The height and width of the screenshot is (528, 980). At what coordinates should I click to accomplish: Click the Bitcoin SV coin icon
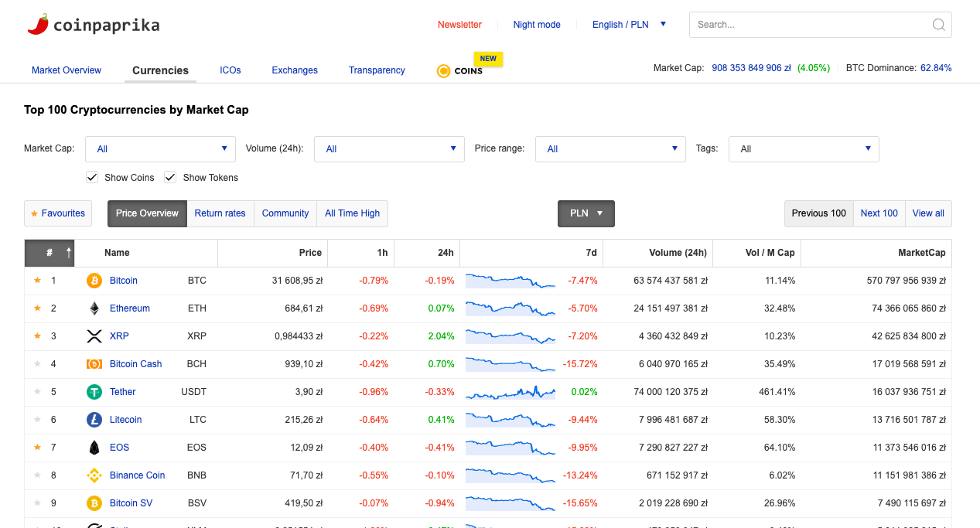tap(94, 503)
